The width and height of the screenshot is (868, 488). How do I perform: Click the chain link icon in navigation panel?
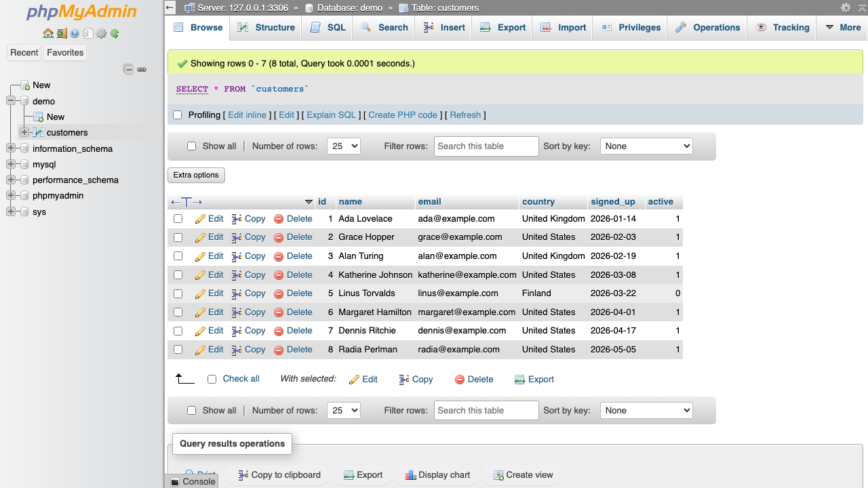[x=142, y=69]
